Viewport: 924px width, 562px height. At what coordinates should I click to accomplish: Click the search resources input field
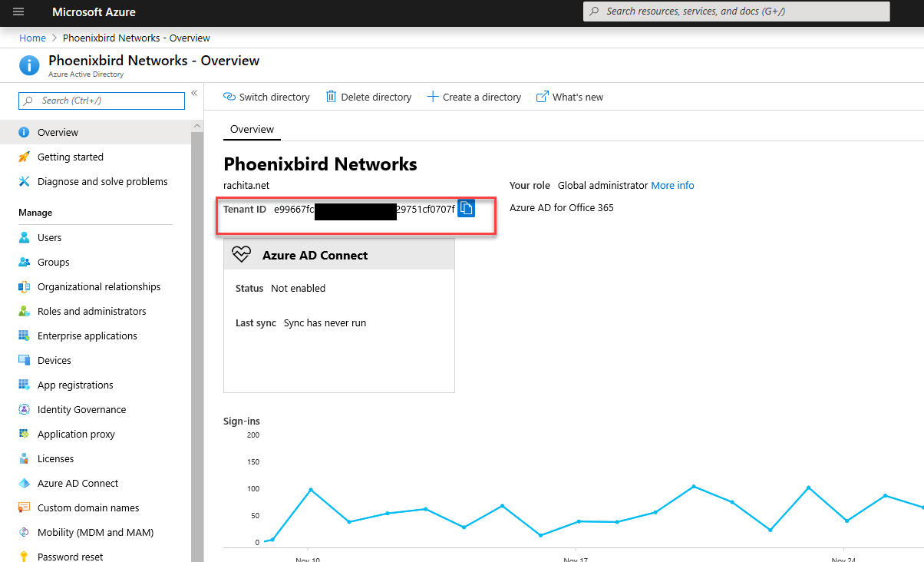pos(735,12)
